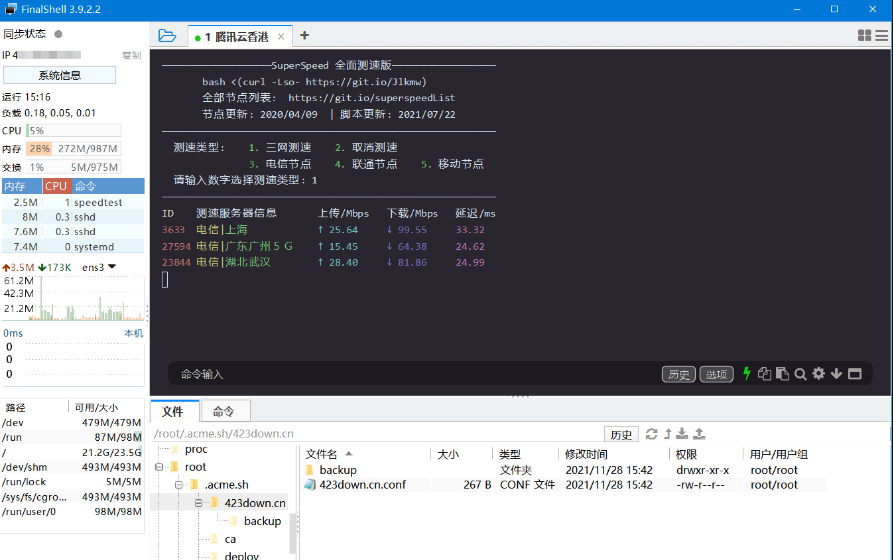Download the selected file
This screenshot has width=893, height=560.
[x=682, y=434]
